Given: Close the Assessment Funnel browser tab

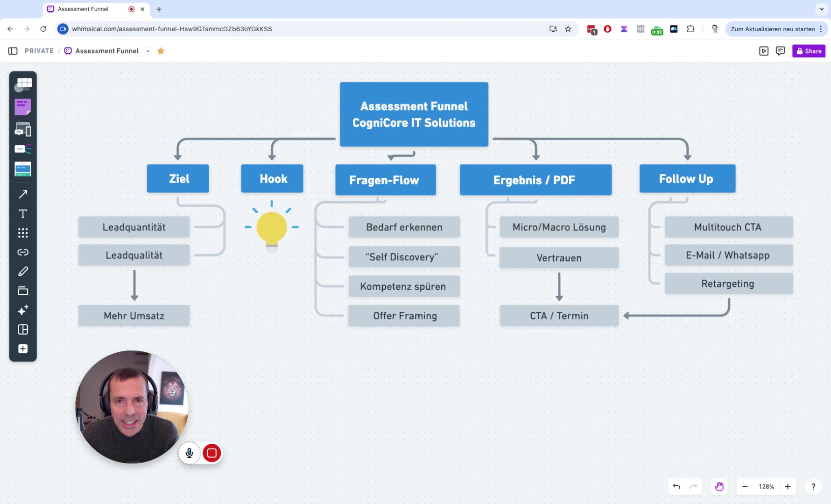Looking at the screenshot, I should pos(142,9).
